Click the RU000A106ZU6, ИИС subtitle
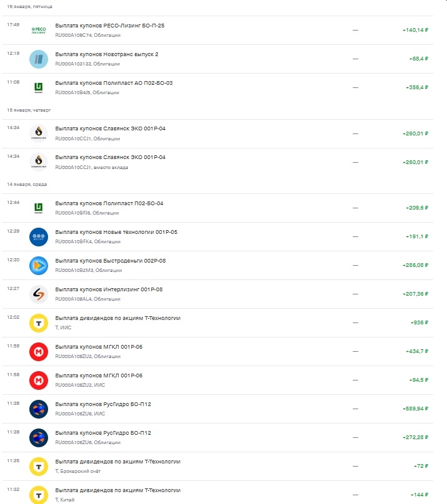Image resolution: width=447 pixels, height=504 pixels. pyautogui.click(x=80, y=414)
